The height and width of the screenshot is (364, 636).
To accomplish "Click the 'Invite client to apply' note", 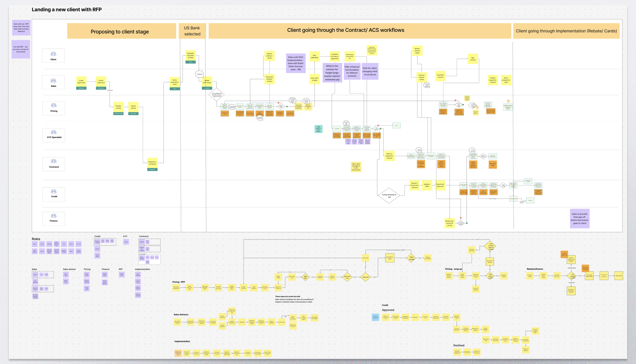I will pyautogui.click(x=314, y=79).
